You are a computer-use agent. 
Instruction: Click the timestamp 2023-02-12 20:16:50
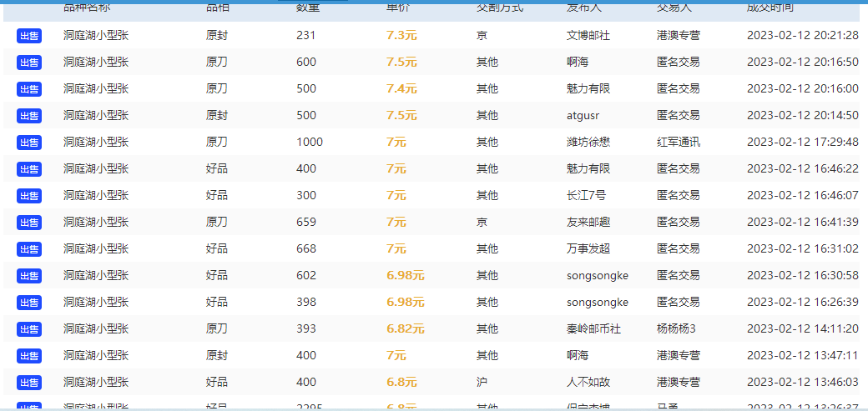(803, 62)
